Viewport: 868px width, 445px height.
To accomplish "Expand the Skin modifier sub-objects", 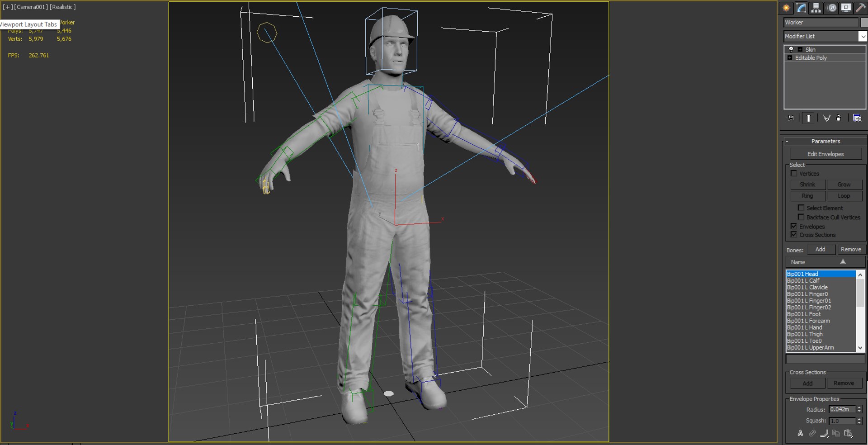I will click(800, 49).
